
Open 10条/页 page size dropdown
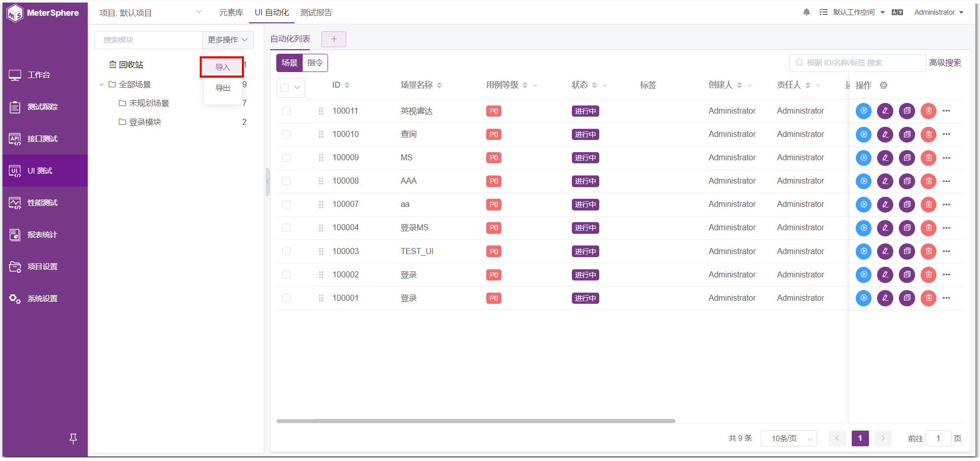point(789,438)
